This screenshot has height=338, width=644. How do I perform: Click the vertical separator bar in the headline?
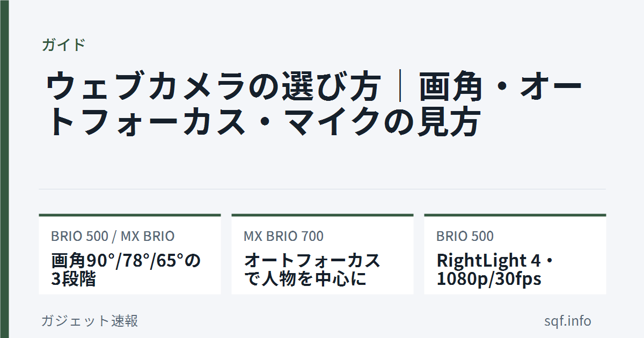click(400, 88)
